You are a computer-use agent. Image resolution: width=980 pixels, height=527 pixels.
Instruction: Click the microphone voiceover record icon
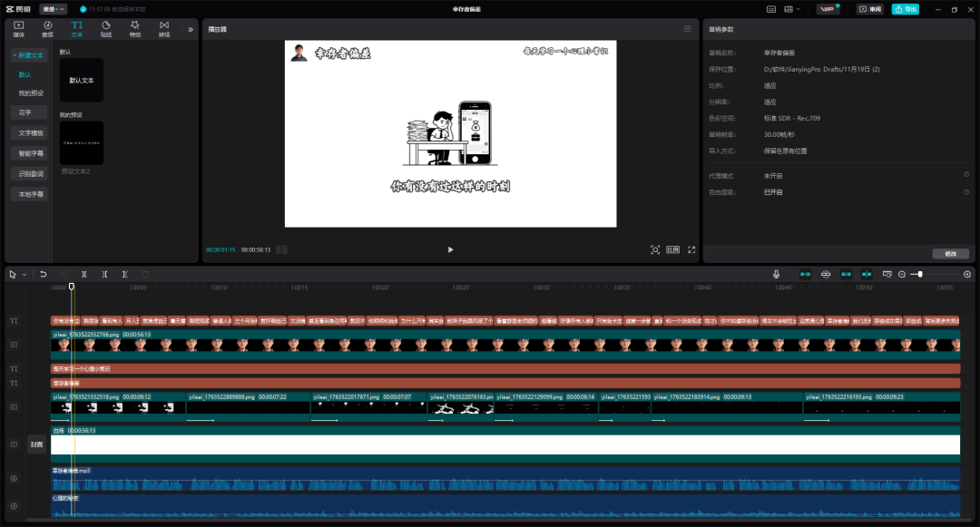pos(777,274)
